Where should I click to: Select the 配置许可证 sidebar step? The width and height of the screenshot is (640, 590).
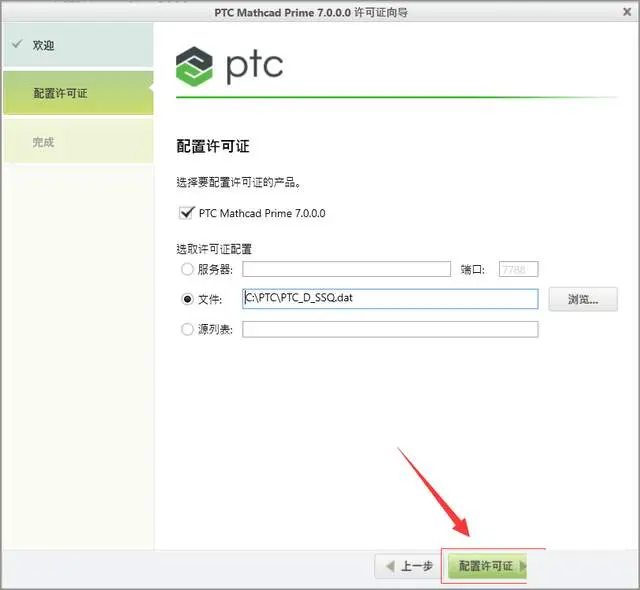(x=78, y=93)
